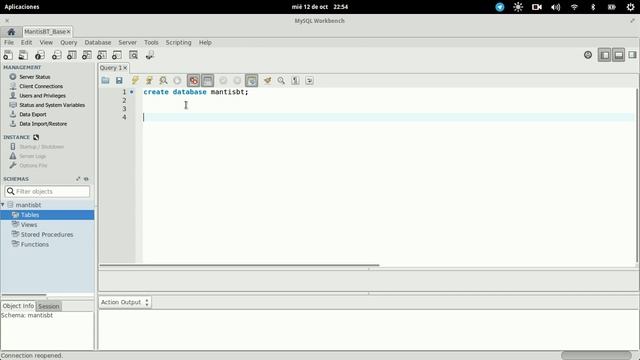Open the Edit menu
The image size is (640, 360).
[x=27, y=42]
